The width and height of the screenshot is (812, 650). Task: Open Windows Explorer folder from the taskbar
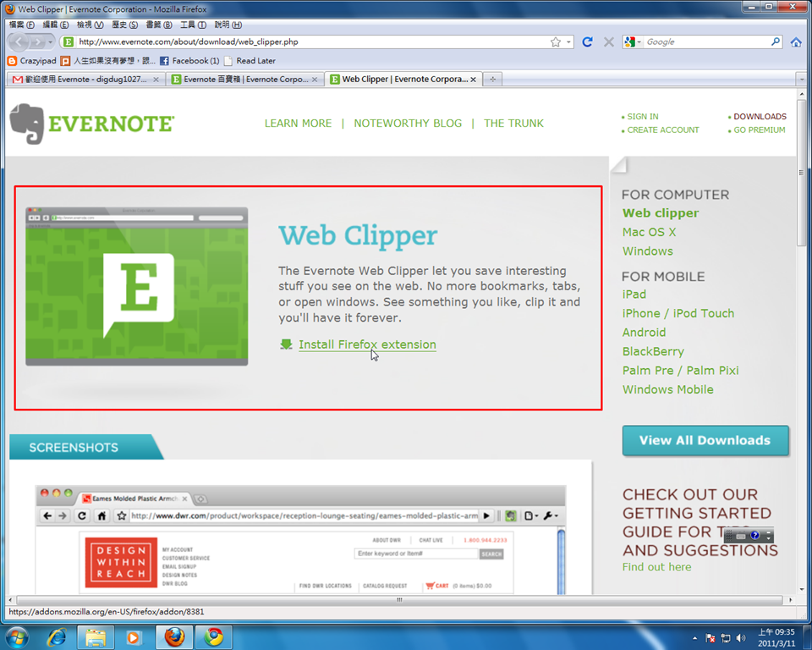point(96,637)
